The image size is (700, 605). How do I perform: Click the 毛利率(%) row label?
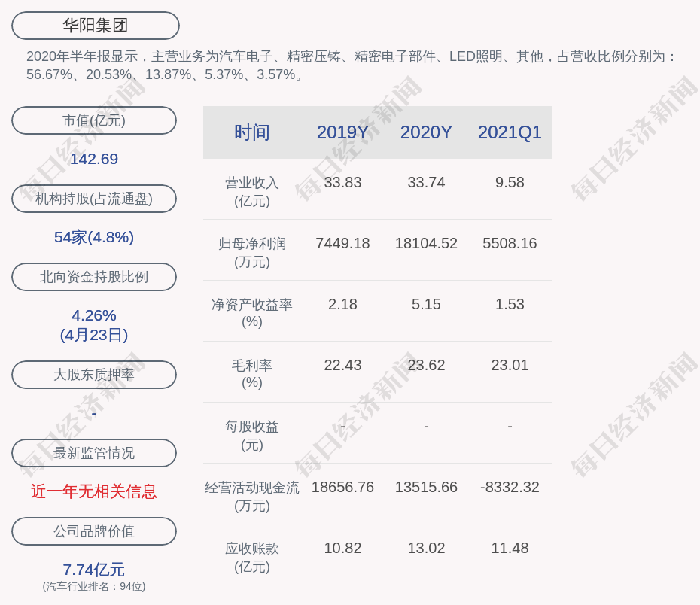tap(252, 374)
